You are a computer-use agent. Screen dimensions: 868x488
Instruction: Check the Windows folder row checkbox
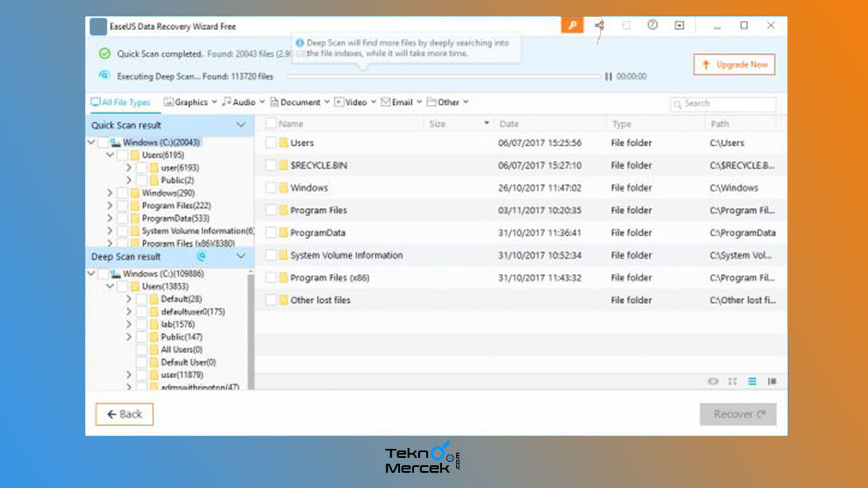(x=270, y=188)
